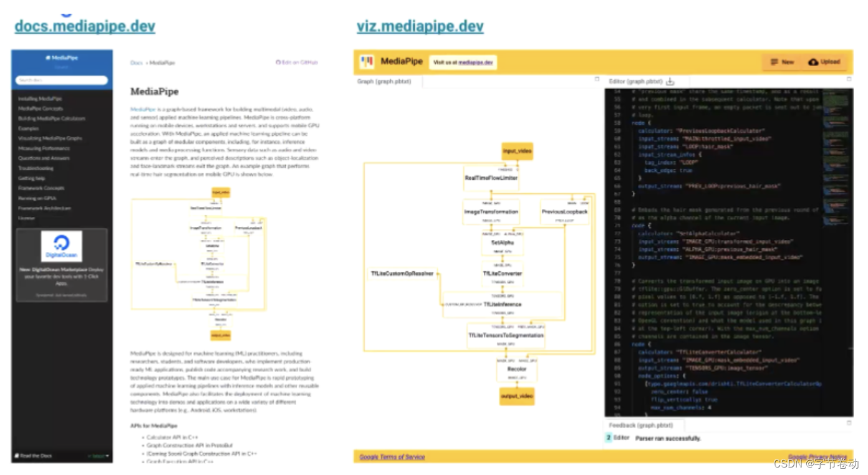Select the input_video node in visualizer graph
Image resolution: width=868 pixels, height=475 pixels.
(518, 151)
